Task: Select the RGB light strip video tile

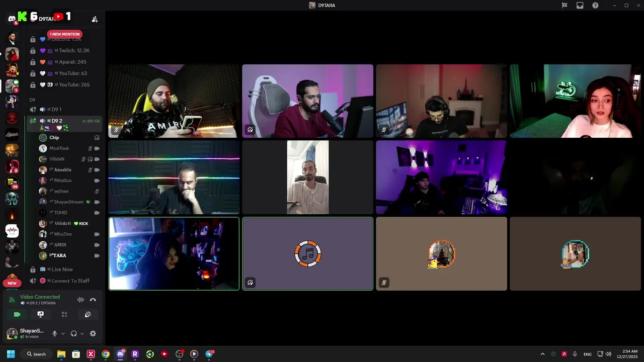Action: 174,177
